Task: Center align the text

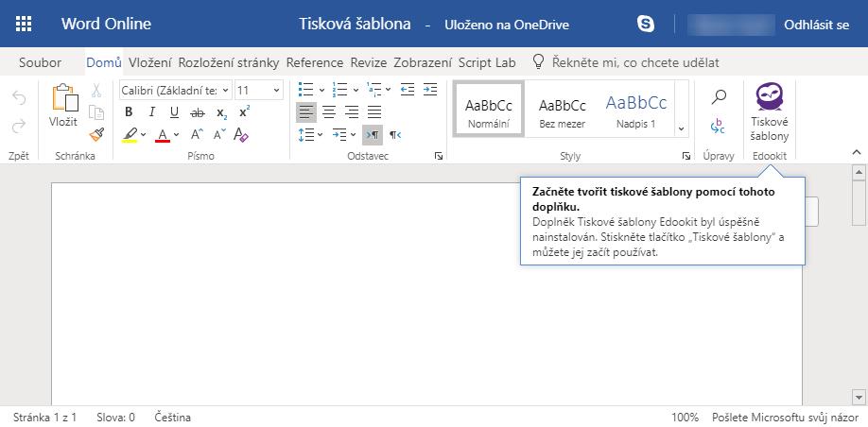Action: [329, 112]
